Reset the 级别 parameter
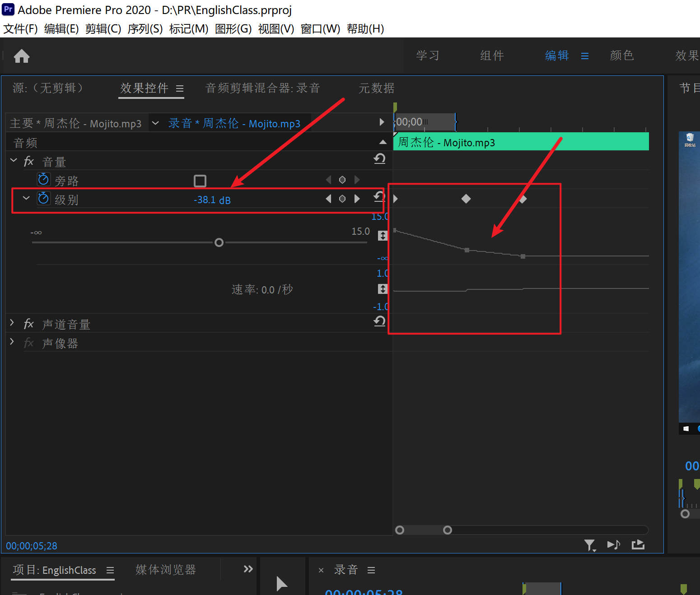Screen dimensions: 700x595 [x=379, y=196]
